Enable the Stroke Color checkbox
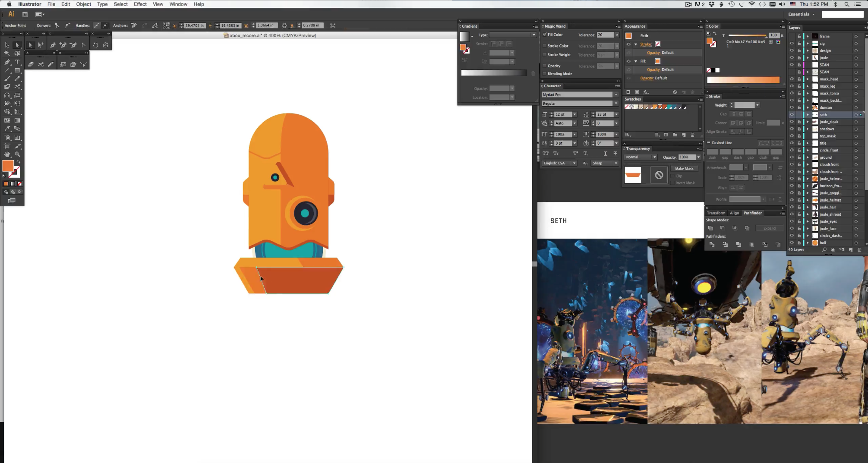868x463 pixels. (545, 46)
